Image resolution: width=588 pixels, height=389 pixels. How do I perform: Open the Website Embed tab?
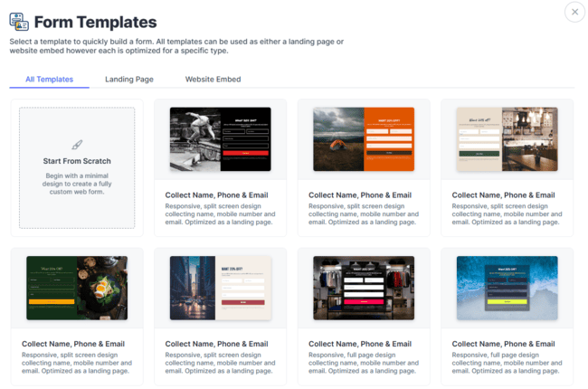213,79
